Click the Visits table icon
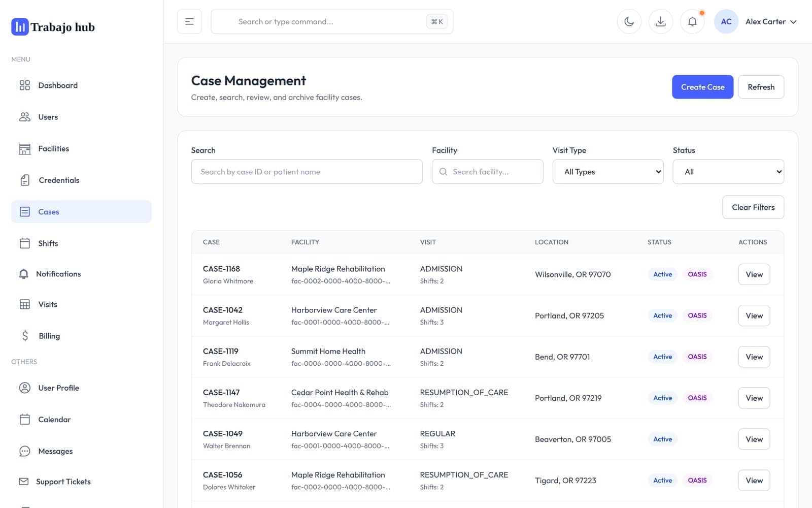812x508 pixels. [24, 304]
